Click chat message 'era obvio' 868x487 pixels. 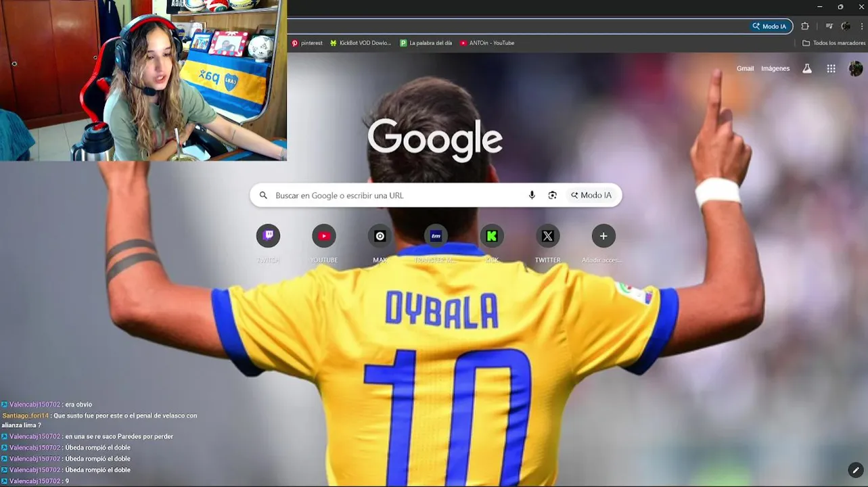pyautogui.click(x=78, y=404)
